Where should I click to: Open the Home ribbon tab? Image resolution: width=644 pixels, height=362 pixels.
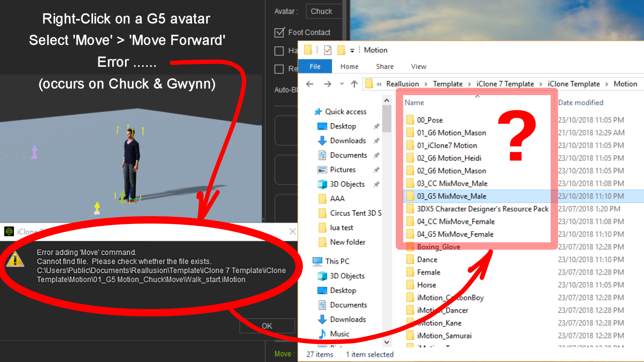point(350,66)
